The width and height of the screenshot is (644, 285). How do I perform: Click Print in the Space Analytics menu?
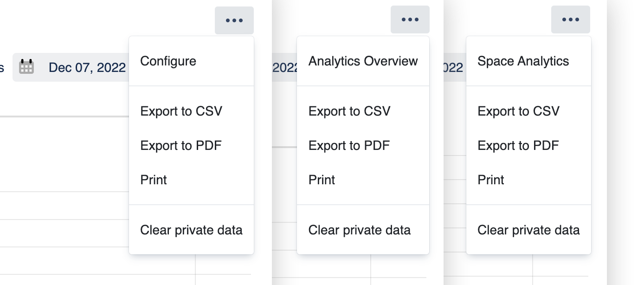[x=491, y=180]
